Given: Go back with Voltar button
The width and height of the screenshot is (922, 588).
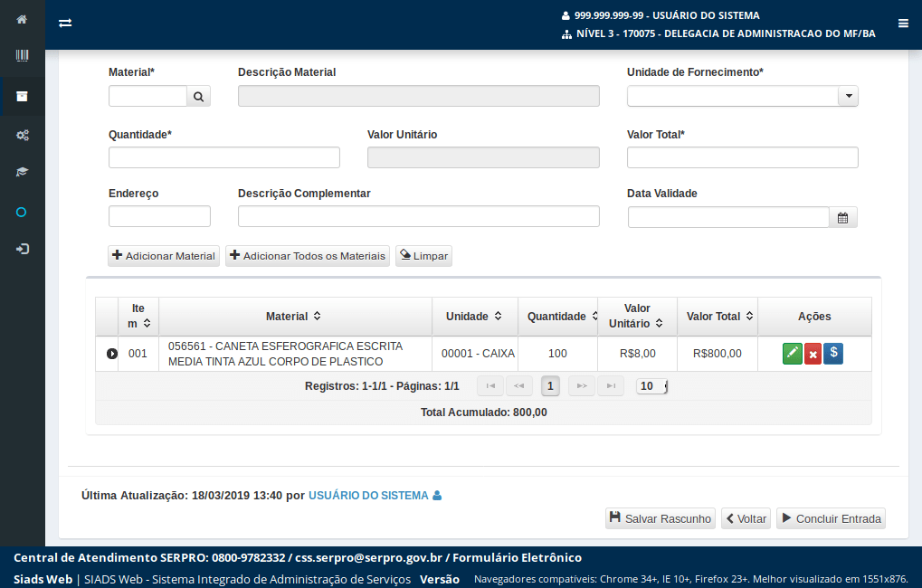Looking at the screenshot, I should click(x=746, y=518).
